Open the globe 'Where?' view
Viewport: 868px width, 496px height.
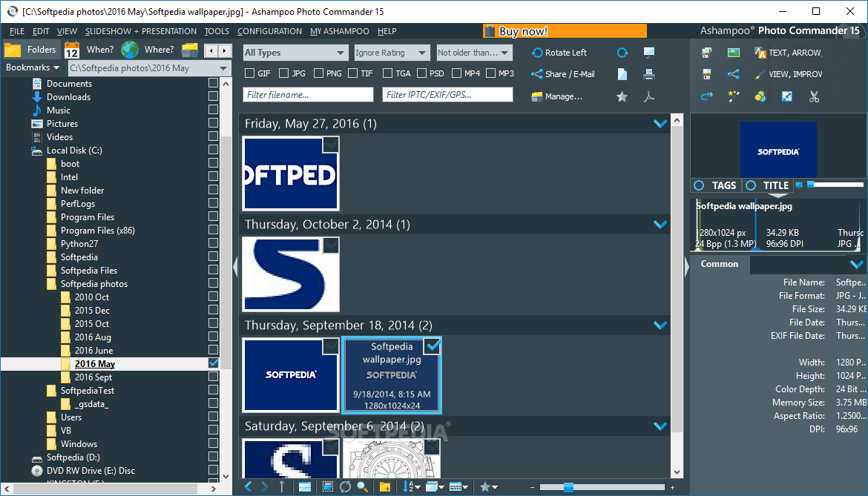coord(148,50)
